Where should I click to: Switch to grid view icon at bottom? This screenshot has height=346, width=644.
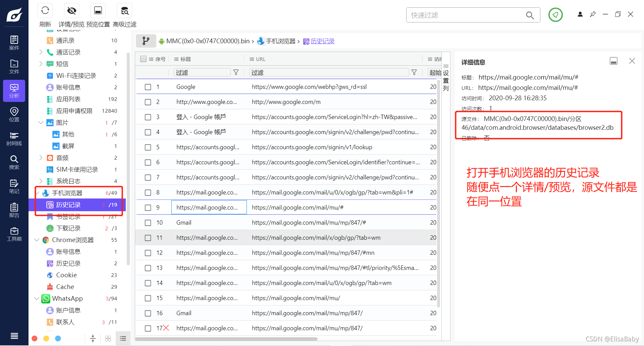point(108,339)
